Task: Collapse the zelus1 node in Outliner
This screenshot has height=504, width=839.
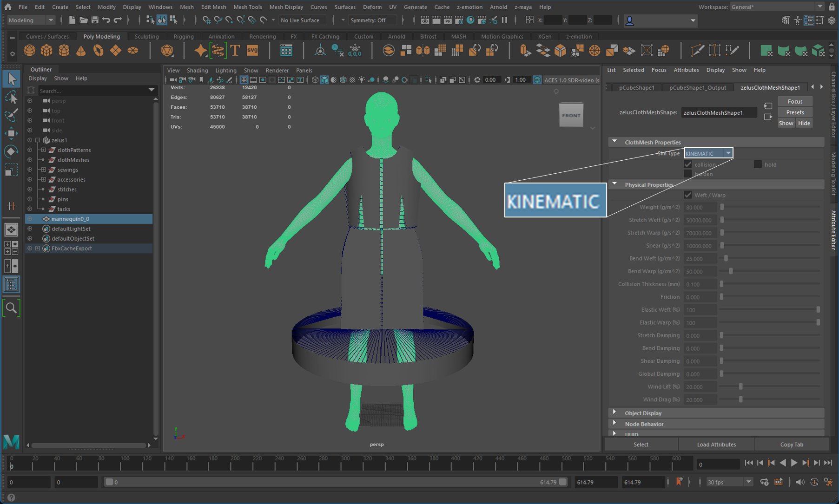Action: point(38,140)
